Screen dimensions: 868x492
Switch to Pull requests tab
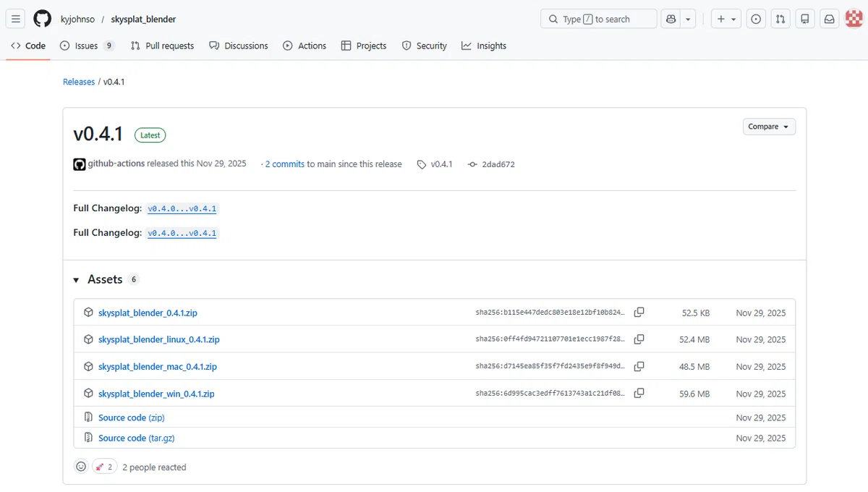[x=162, y=46]
